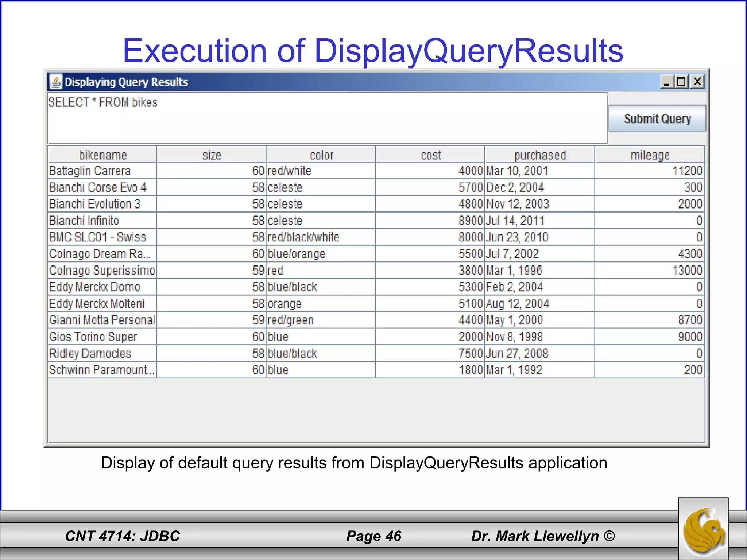The width and height of the screenshot is (747, 560).
Task: Click the red/white color cell
Action: pyautogui.click(x=321, y=171)
